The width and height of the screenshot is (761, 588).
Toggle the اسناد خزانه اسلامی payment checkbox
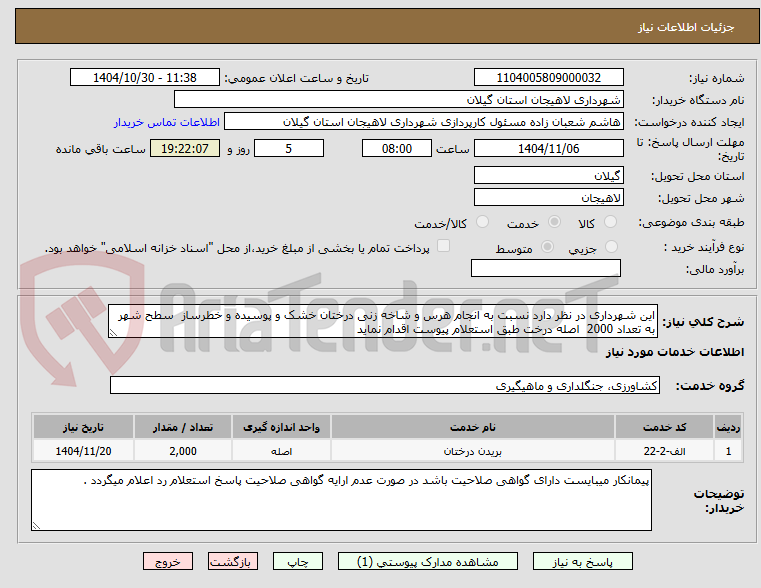(x=443, y=246)
